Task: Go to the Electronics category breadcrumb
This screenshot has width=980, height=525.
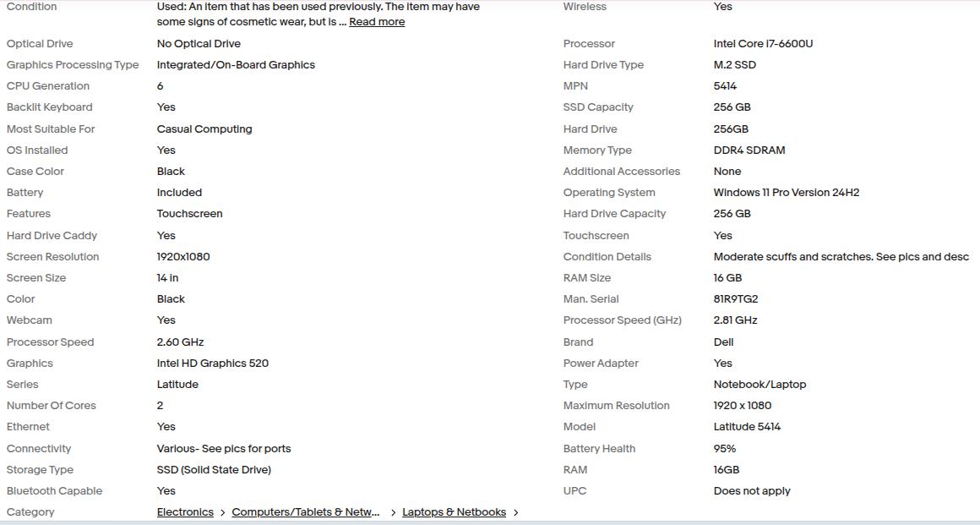Action: [x=185, y=511]
